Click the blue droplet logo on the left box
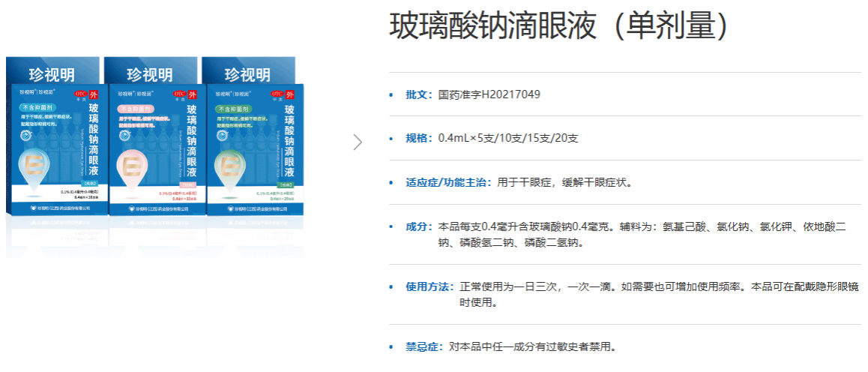Image resolution: width=868 pixels, height=372 pixels. pos(34,166)
